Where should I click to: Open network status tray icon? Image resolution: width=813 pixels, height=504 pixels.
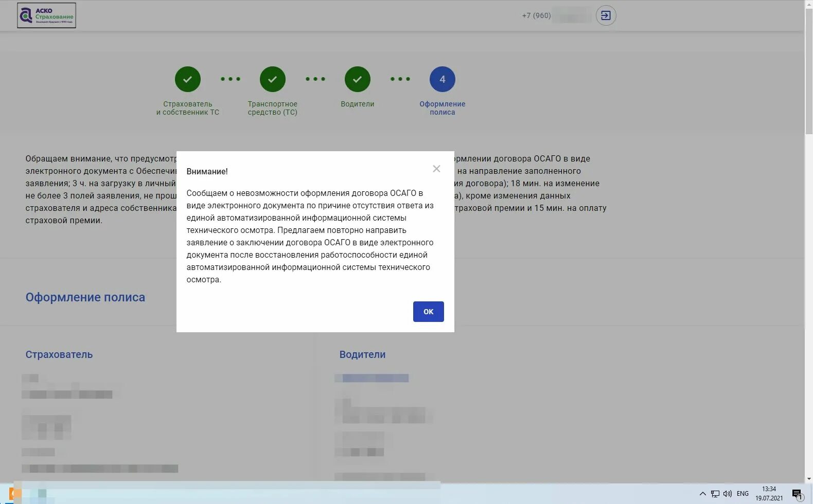coord(715,494)
